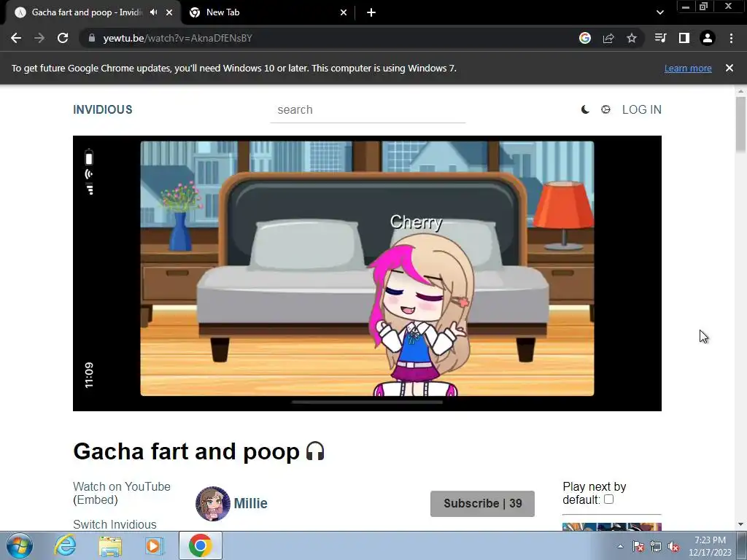
Task: Dismiss the Chrome update infobar
Action: (729, 68)
